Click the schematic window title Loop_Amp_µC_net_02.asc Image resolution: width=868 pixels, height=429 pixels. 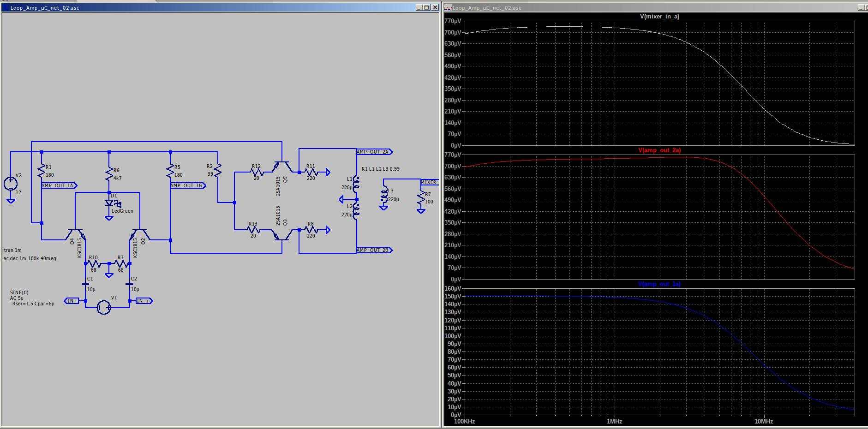[x=45, y=8]
